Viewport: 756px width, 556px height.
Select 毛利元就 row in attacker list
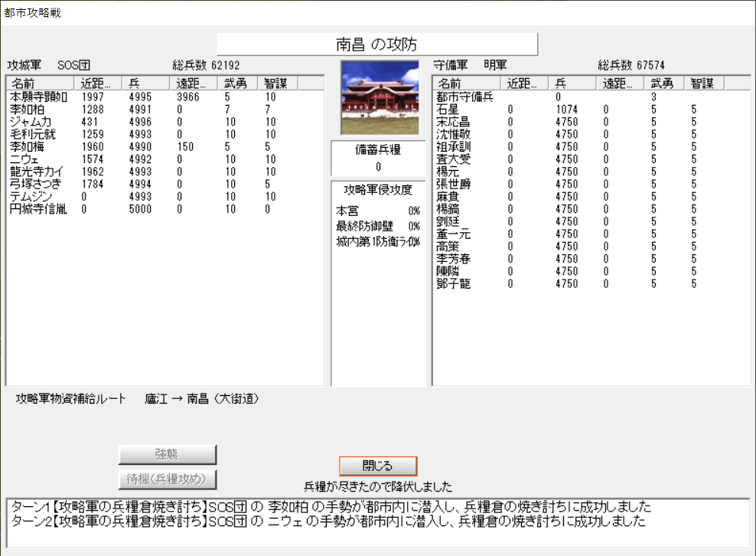32,135
